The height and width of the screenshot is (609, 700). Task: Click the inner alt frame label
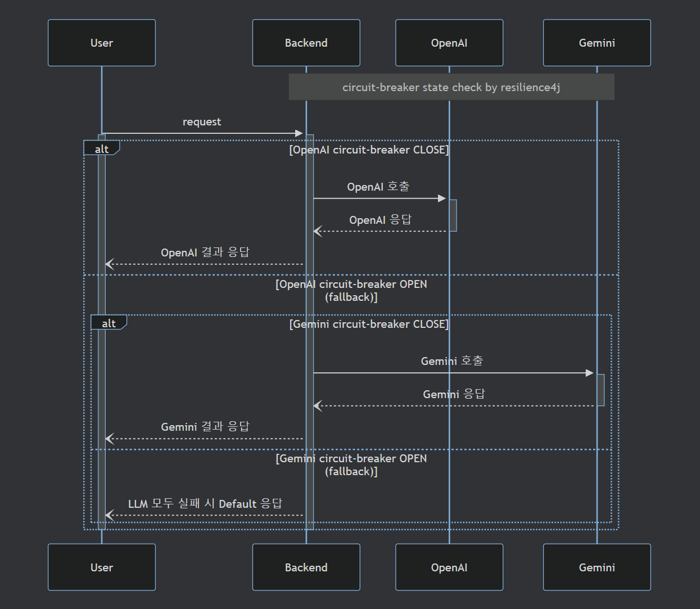[109, 323]
